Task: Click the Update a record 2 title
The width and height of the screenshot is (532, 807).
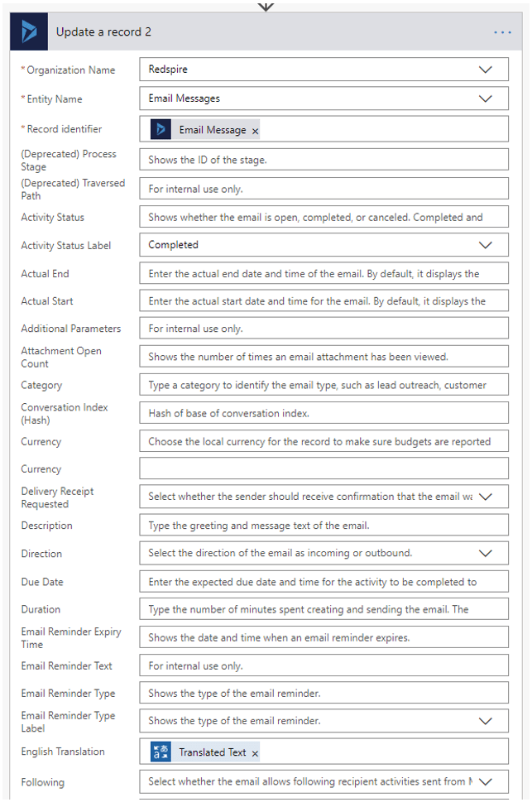Action: coord(103,32)
